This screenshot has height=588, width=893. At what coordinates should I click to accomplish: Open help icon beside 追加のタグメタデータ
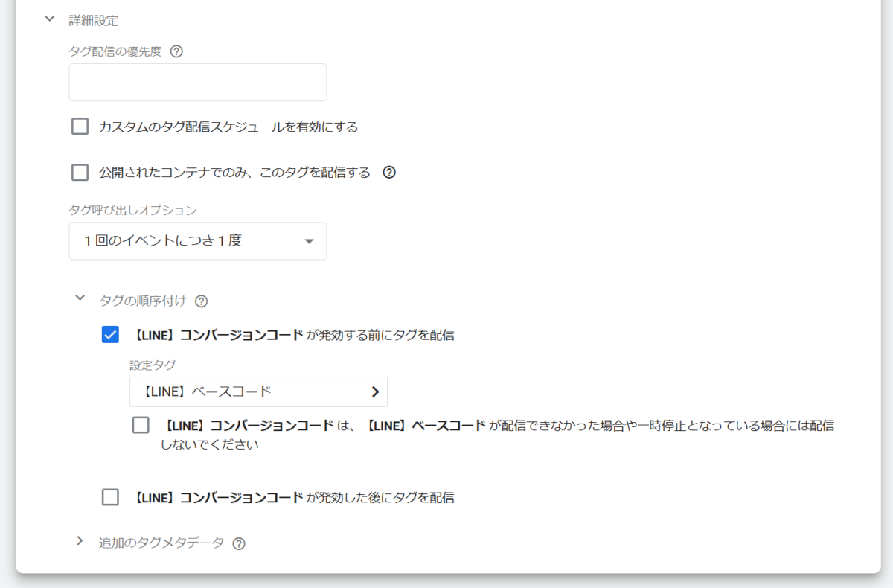pyautogui.click(x=239, y=543)
